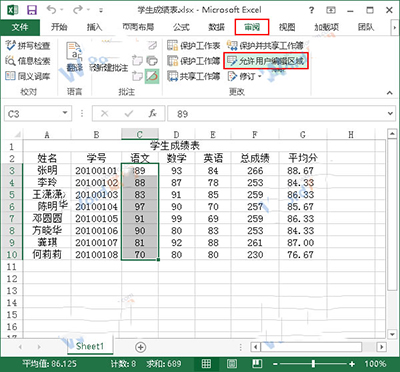Select 允许用户编辑区域 command
This screenshot has width=400, height=372.
[x=266, y=61]
